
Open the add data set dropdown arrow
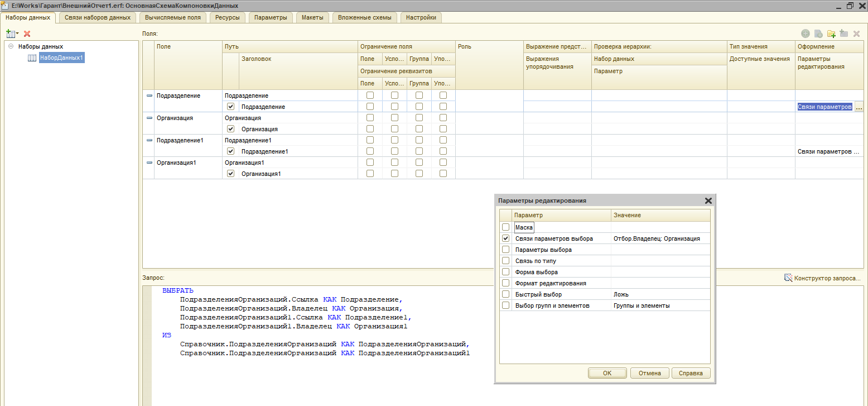tap(17, 35)
